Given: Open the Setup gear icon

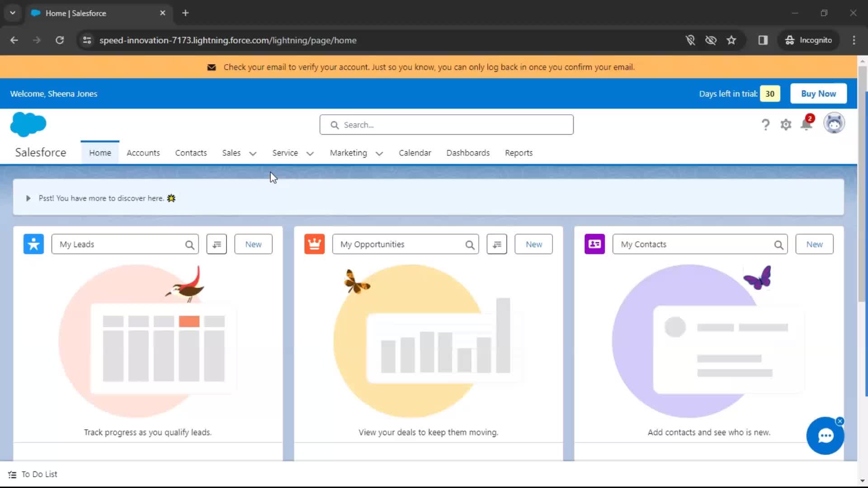Looking at the screenshot, I should point(786,125).
